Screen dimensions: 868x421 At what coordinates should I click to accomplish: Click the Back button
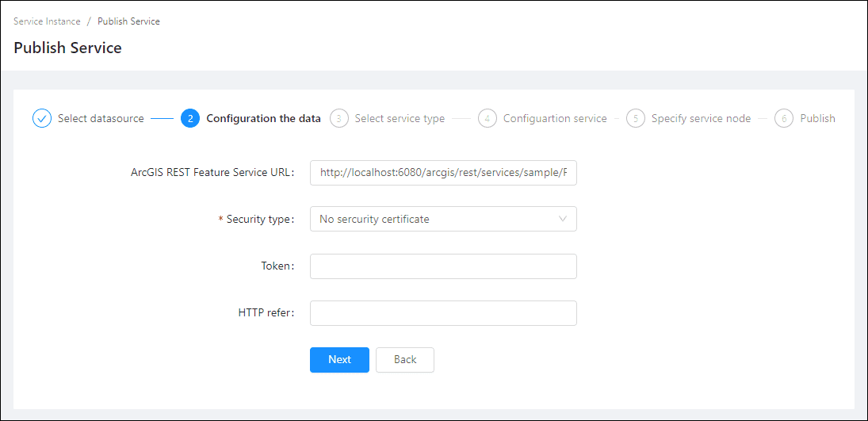(x=405, y=359)
